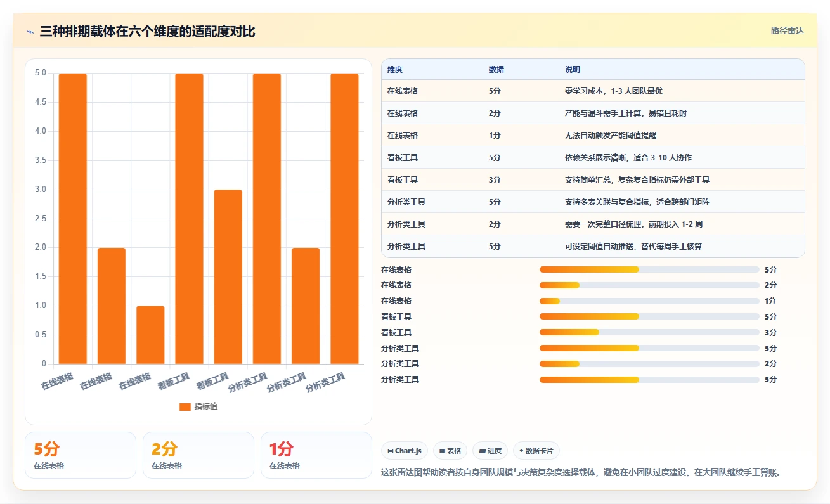Image resolution: width=830 pixels, height=504 pixels.
Task: Click 在线表格 in the row about 无法自动触发
Action: (403, 136)
